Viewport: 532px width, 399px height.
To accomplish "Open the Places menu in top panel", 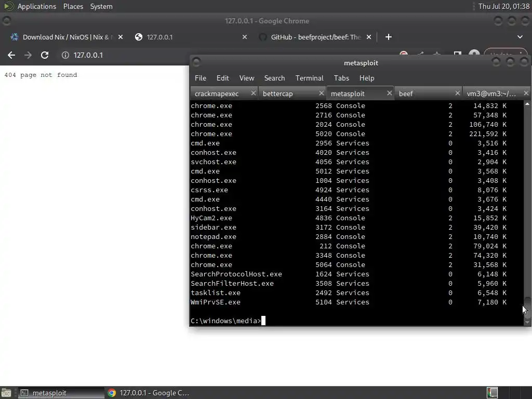I will (x=73, y=6).
